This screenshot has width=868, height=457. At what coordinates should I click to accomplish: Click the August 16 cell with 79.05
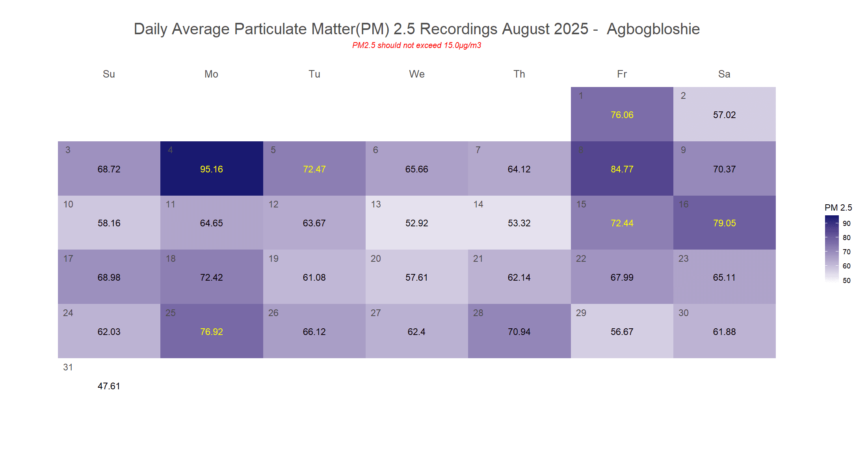(724, 223)
